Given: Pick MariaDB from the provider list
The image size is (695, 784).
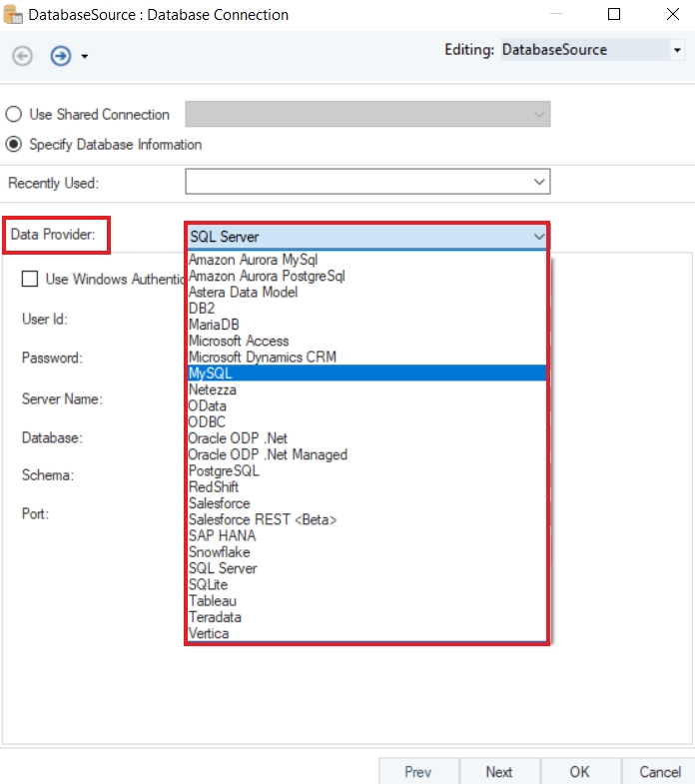Looking at the screenshot, I should tap(367, 325).
